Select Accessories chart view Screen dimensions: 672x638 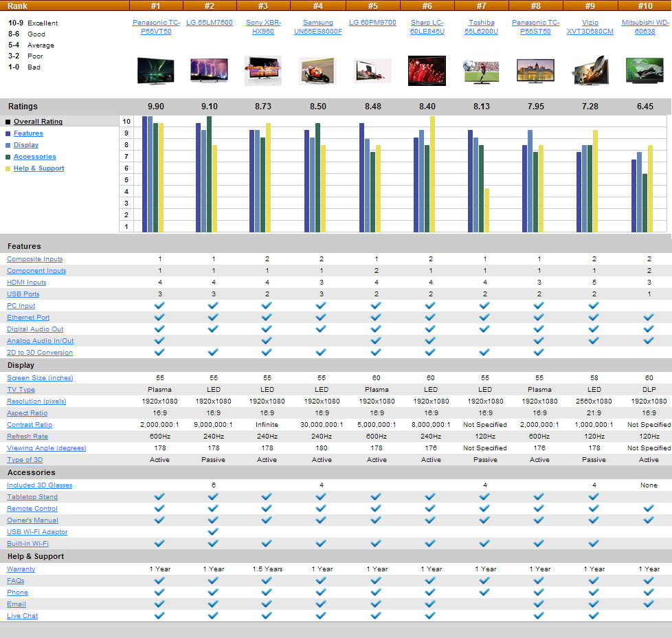[35, 157]
